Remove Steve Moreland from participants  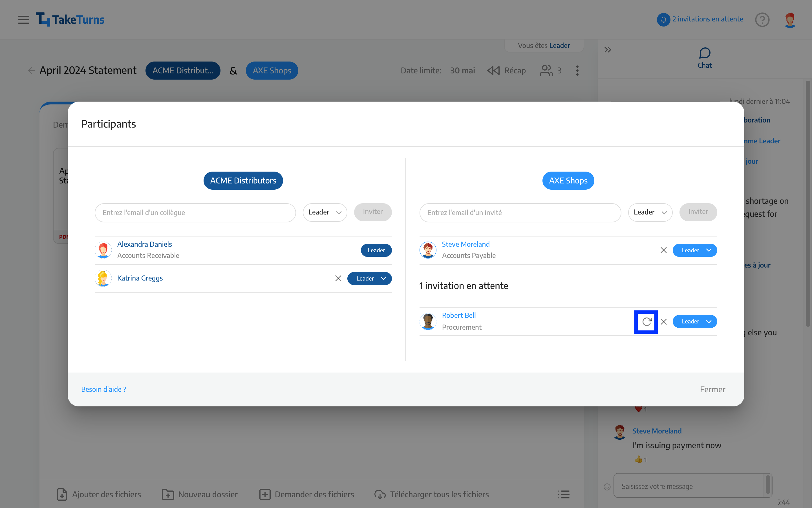point(664,250)
